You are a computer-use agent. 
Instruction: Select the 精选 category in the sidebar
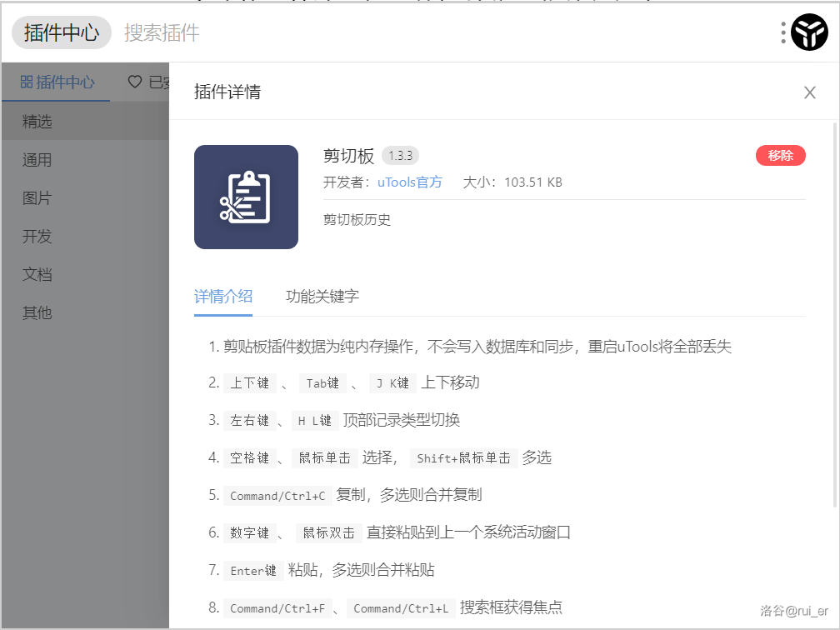click(37, 122)
